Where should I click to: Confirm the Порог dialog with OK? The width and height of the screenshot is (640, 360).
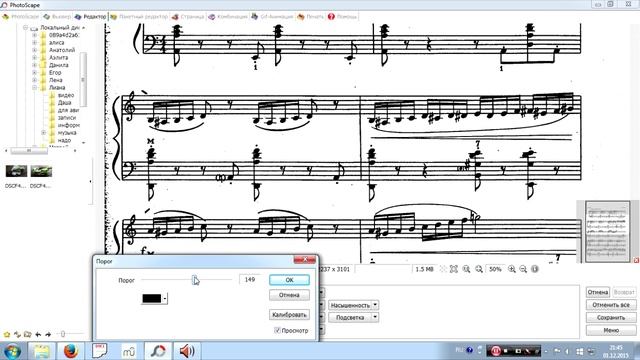pos(289,280)
